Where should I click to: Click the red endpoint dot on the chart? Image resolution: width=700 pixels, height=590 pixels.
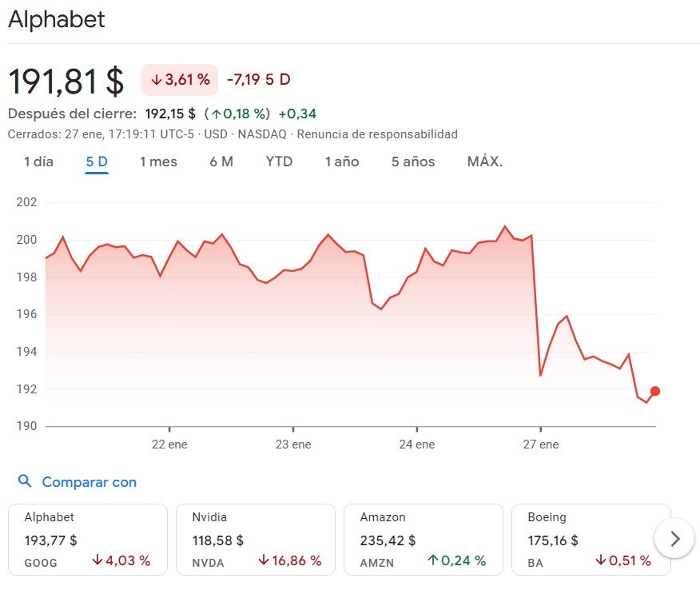tap(654, 391)
